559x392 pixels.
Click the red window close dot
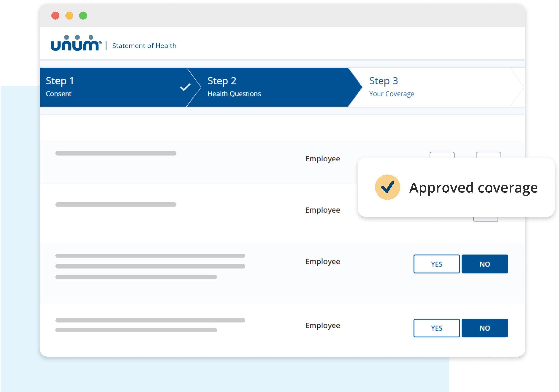point(55,16)
